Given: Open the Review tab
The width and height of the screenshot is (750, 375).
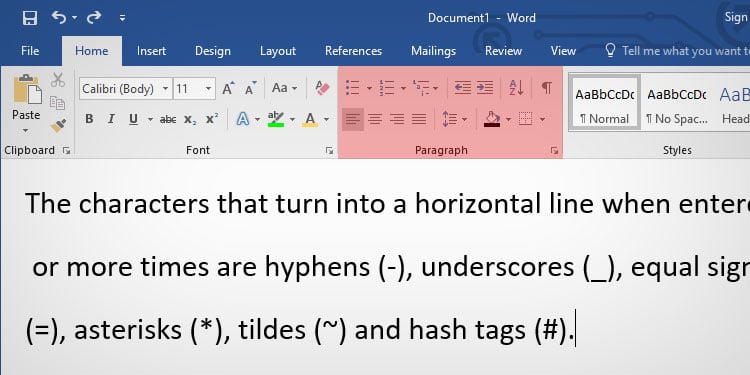Looking at the screenshot, I should [x=503, y=51].
